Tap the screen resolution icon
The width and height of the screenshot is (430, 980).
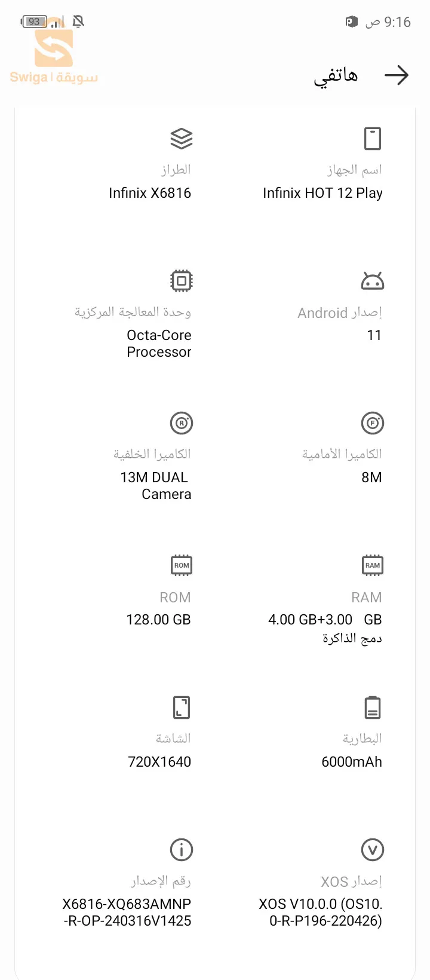point(182,708)
